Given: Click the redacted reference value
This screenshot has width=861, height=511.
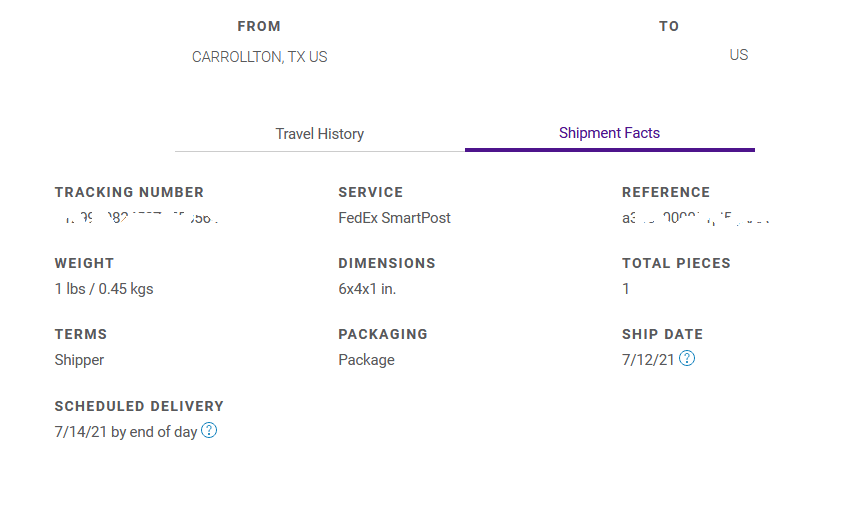Looking at the screenshot, I should pyautogui.click(x=696, y=217).
